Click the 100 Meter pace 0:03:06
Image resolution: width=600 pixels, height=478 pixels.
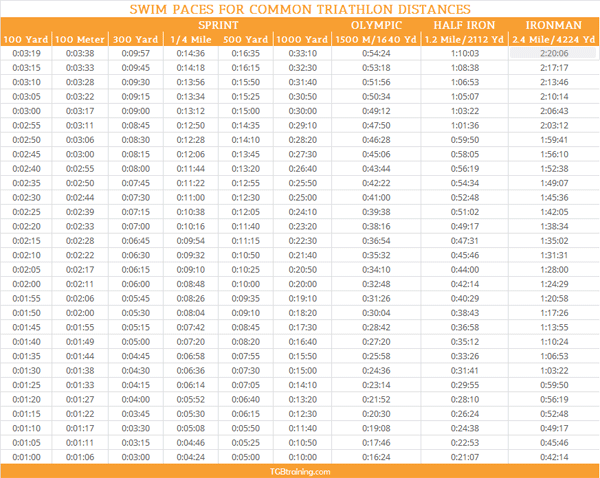80,140
